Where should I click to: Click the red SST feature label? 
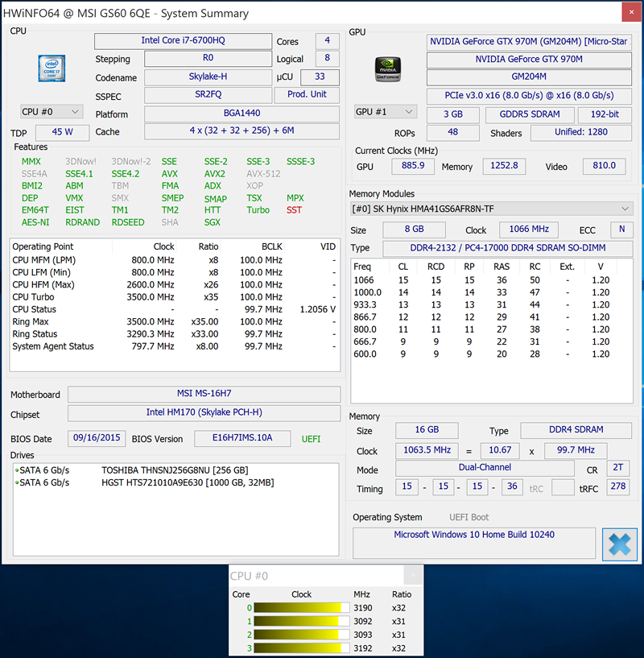pos(294,210)
